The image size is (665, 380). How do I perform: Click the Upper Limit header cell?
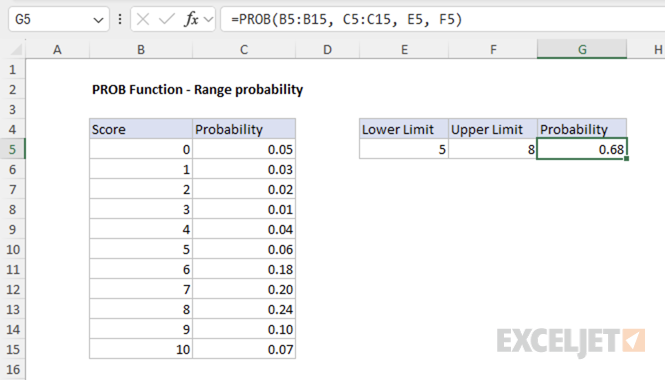coord(493,129)
